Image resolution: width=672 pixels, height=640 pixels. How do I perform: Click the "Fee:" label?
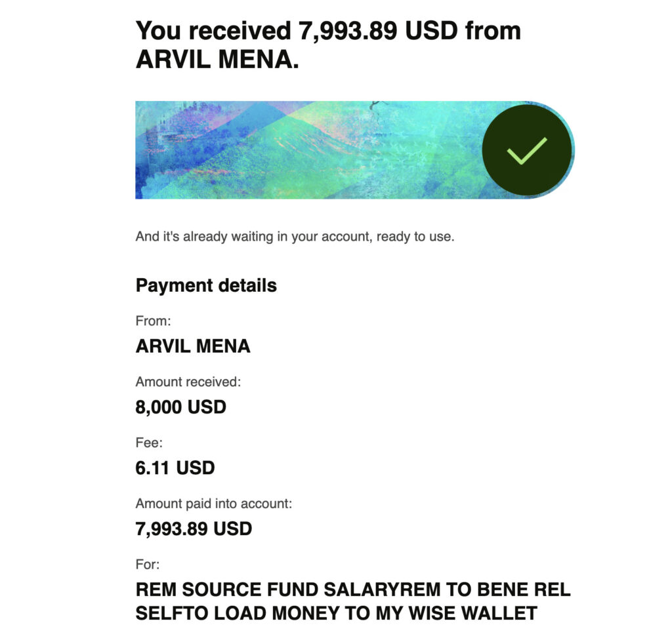(x=148, y=443)
